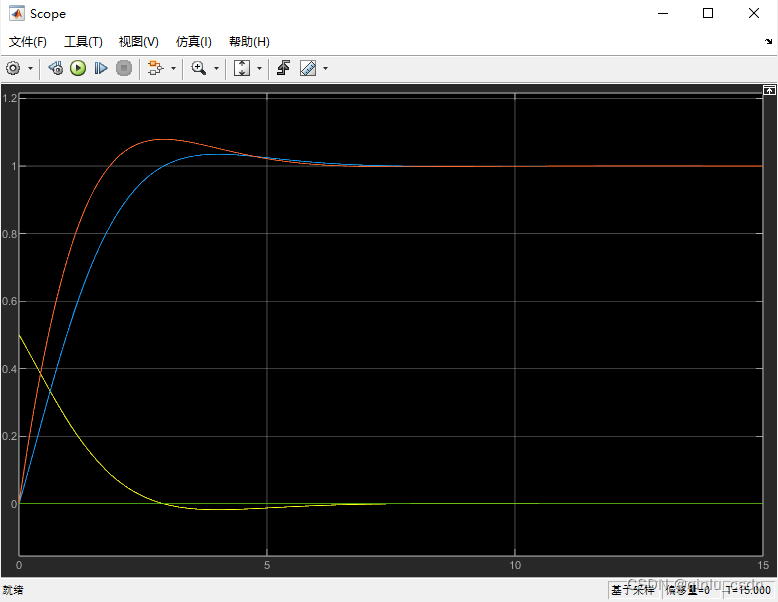Expand the configuration properties dropdown arrow
This screenshot has width=778, height=602.
[30, 68]
